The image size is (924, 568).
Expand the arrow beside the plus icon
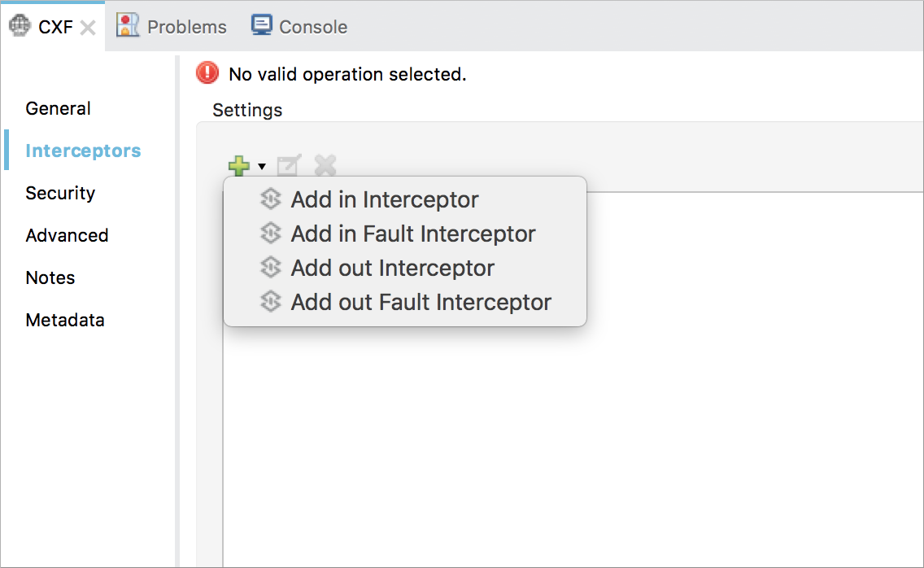tap(262, 167)
